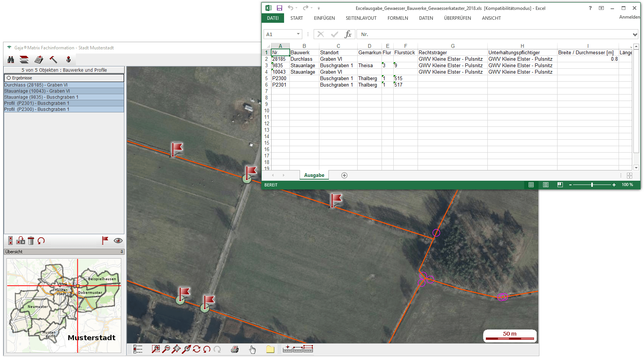This screenshot has width=644, height=358.
Task: Select the pan hand tool
Action: (x=253, y=349)
